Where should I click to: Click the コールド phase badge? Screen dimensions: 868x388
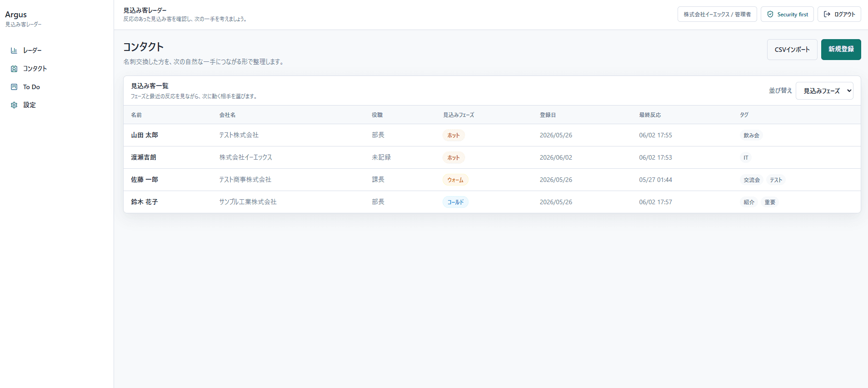pos(455,202)
